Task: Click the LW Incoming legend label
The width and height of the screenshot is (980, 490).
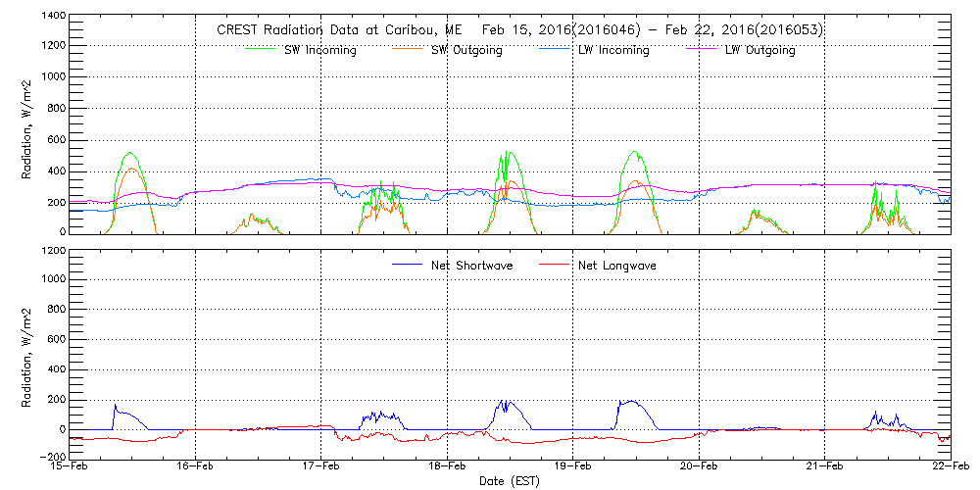Action: (613, 51)
